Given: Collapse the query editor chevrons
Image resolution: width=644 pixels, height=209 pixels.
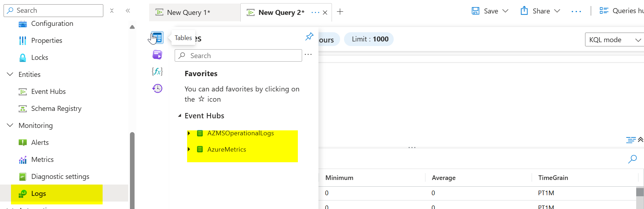Looking at the screenshot, I should click(x=640, y=140).
